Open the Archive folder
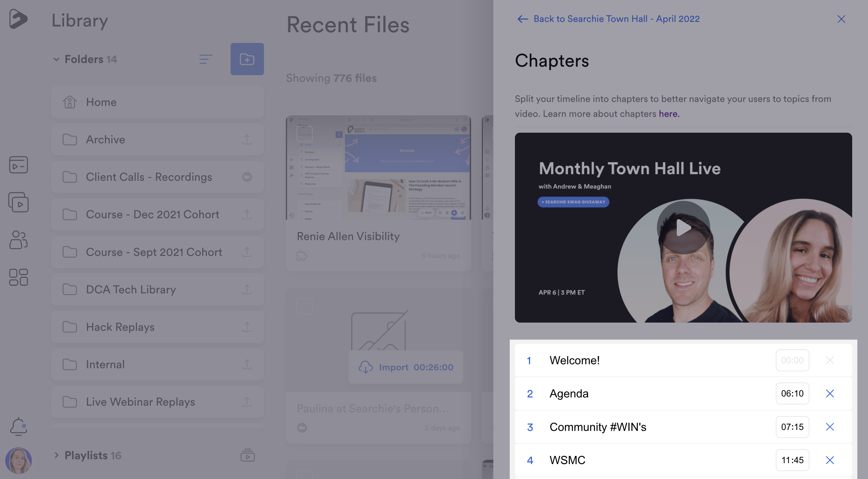 pos(157,140)
